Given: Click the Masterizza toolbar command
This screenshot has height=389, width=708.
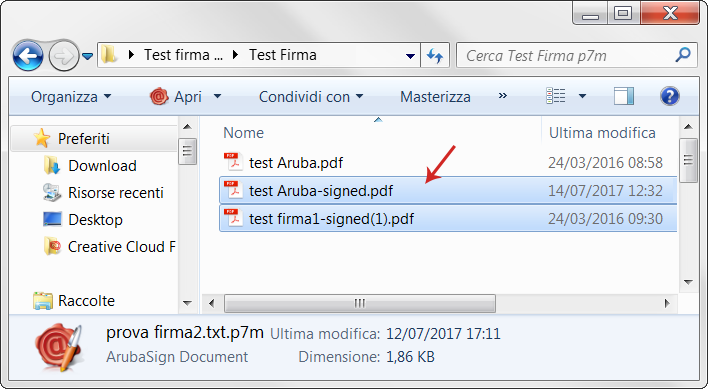Looking at the screenshot, I should (435, 97).
